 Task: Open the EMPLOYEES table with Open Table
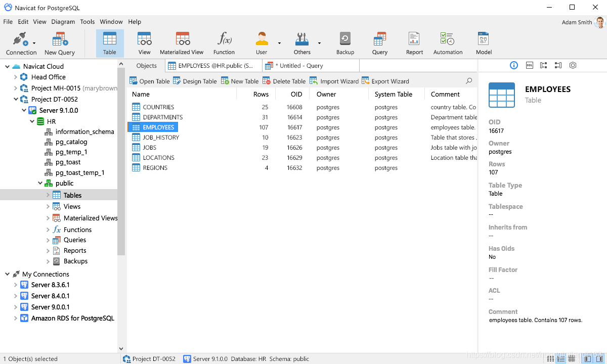pos(149,81)
